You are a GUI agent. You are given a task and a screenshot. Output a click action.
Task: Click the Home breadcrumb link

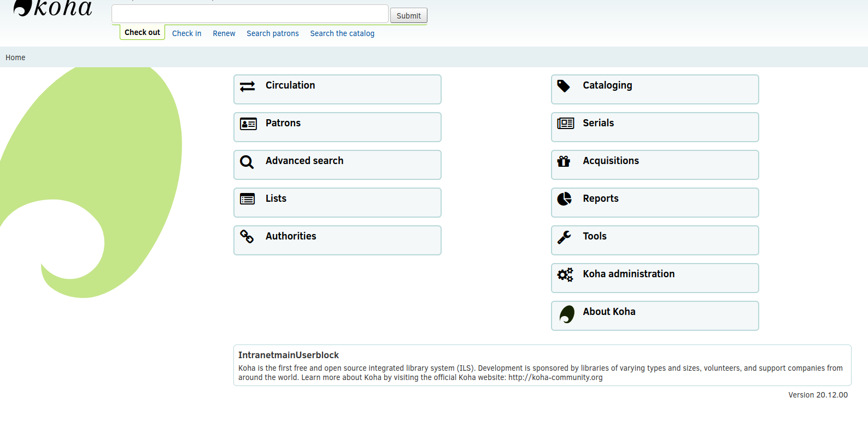[x=15, y=57]
